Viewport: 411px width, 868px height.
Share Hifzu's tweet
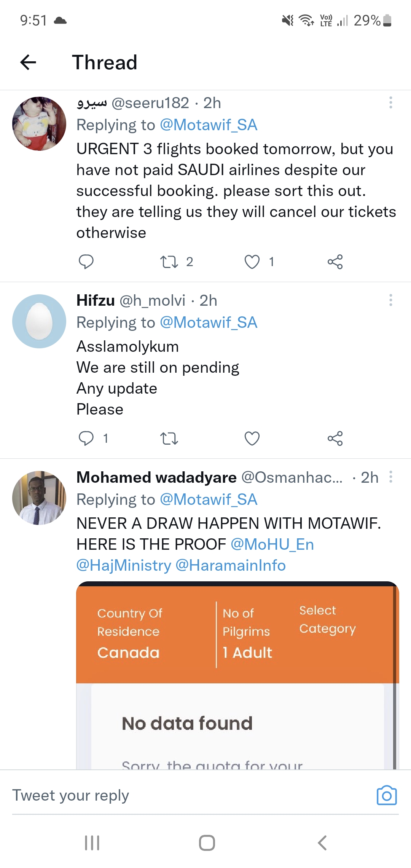(x=335, y=439)
